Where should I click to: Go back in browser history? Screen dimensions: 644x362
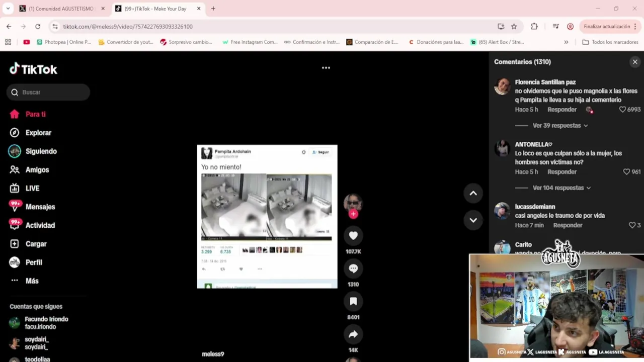[x=9, y=26]
